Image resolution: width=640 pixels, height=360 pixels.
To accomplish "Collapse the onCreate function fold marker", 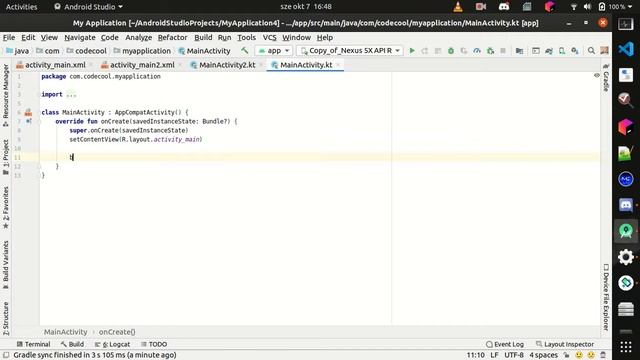I will [39, 121].
